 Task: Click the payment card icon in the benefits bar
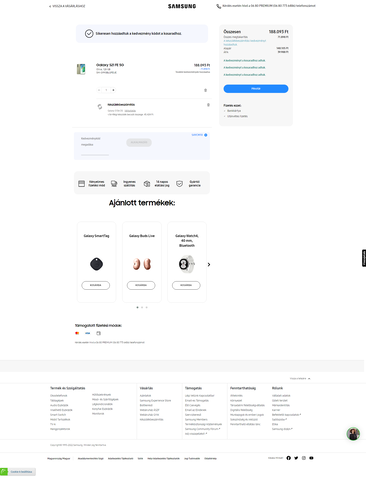[81, 184]
